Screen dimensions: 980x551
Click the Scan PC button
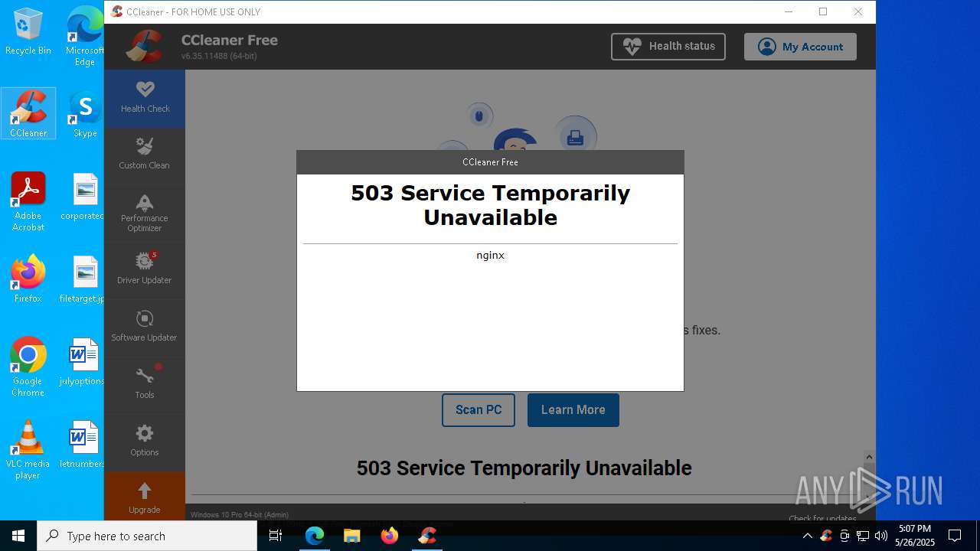pos(479,410)
